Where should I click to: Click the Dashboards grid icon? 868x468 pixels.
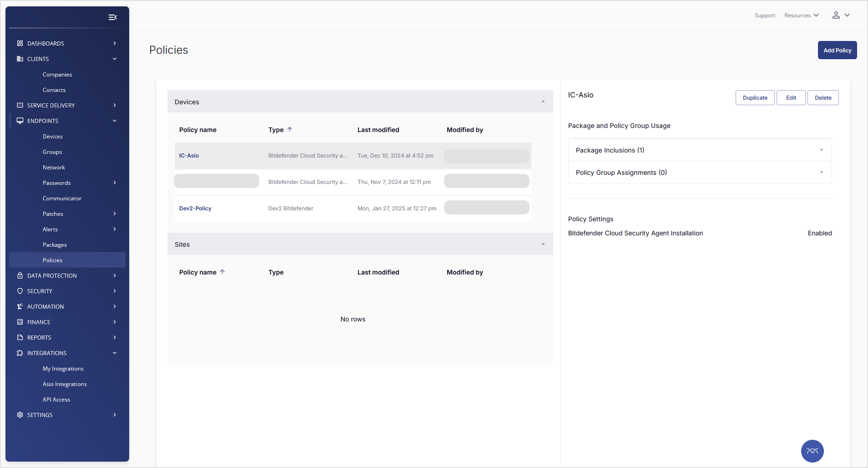click(x=20, y=43)
